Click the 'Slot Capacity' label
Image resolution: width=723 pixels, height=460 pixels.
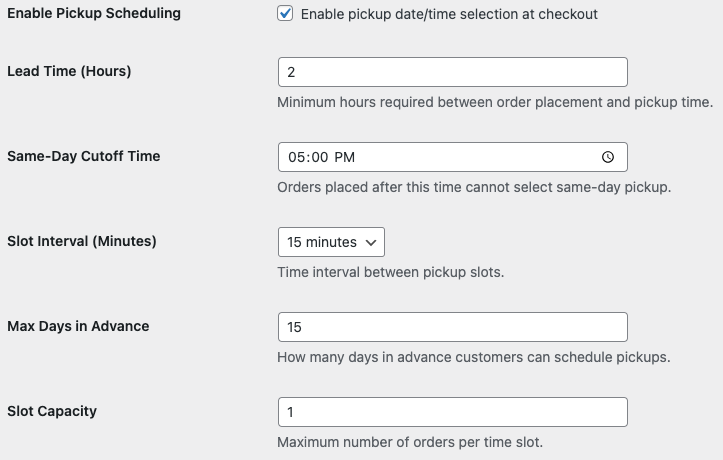pyautogui.click(x=52, y=411)
